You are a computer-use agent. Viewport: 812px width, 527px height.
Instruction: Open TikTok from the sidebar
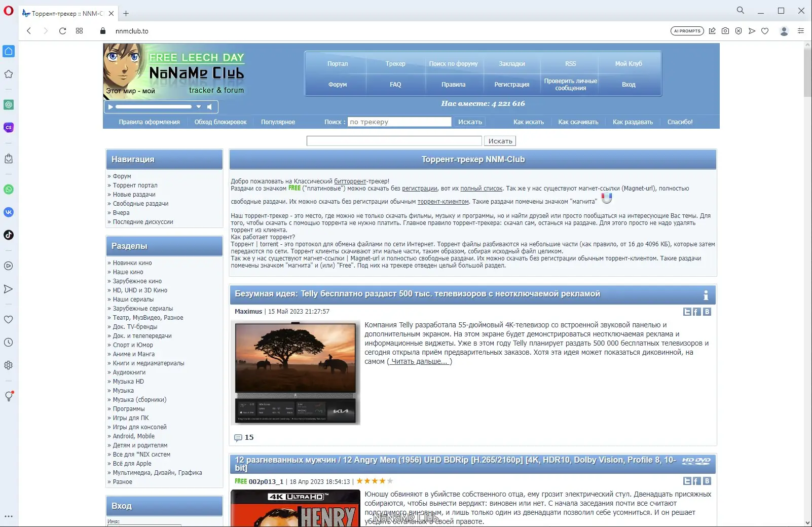9,235
